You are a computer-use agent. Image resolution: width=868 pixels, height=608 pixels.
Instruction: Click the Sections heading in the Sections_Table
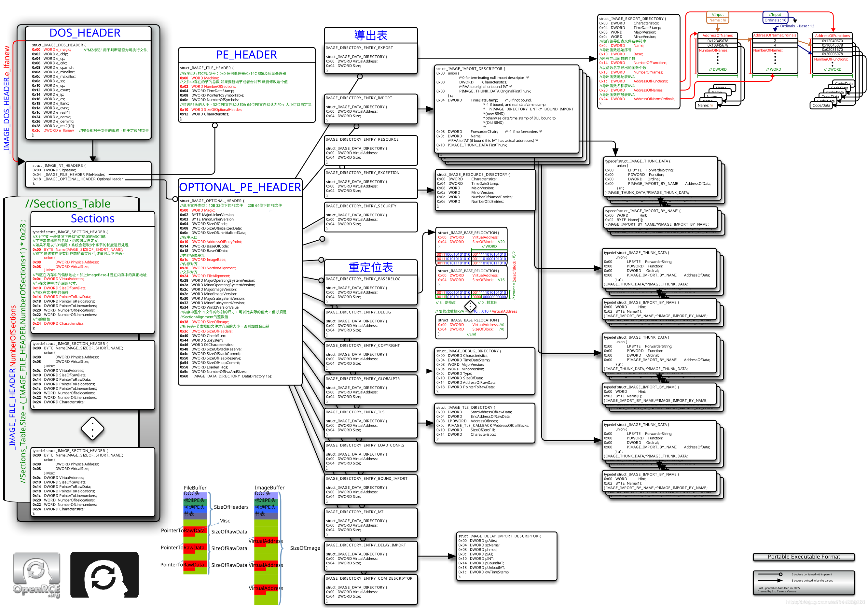tap(93, 219)
